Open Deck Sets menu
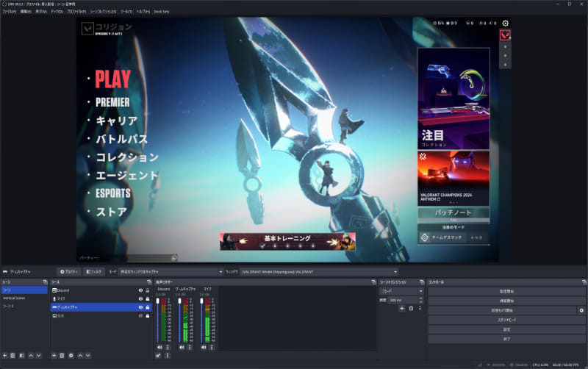This screenshot has width=588, height=369. (x=161, y=12)
